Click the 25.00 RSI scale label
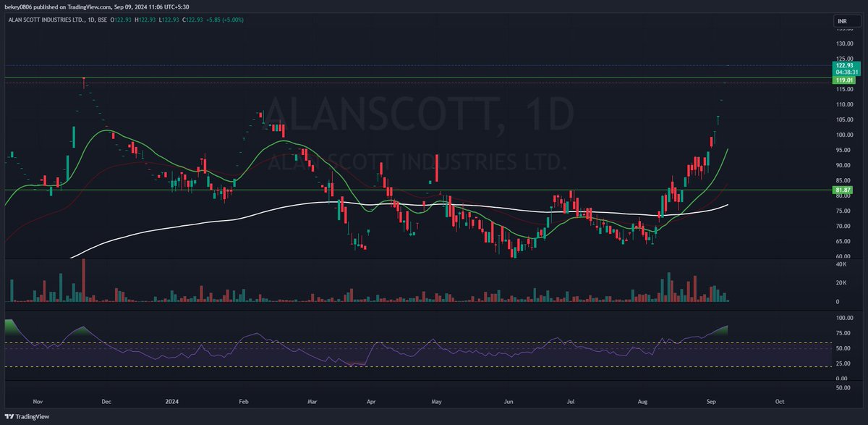Image resolution: width=868 pixels, height=425 pixels. (843, 363)
